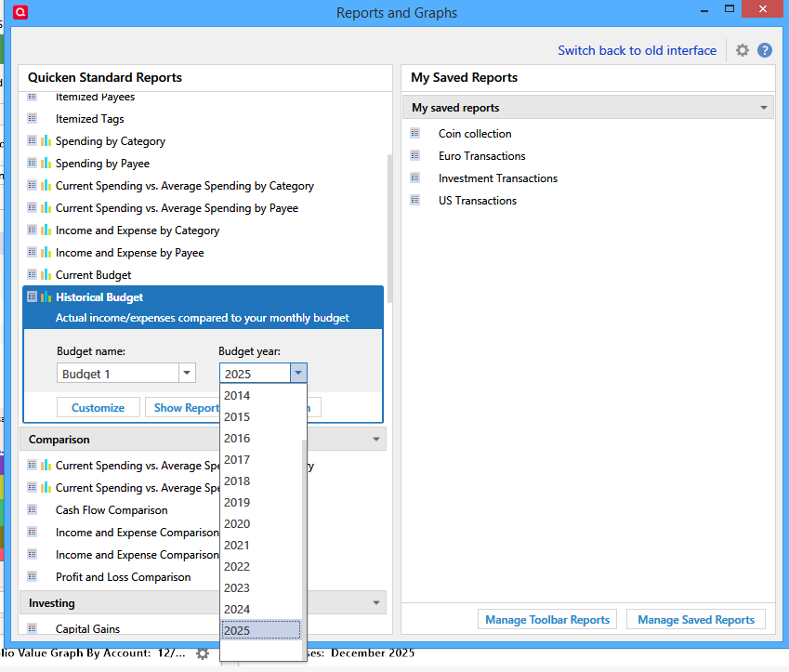Select the Income and Expense by Payee report

(x=129, y=253)
